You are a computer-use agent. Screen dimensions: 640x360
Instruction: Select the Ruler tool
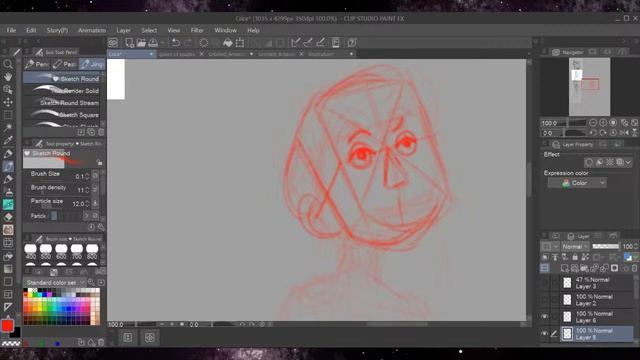8,307
